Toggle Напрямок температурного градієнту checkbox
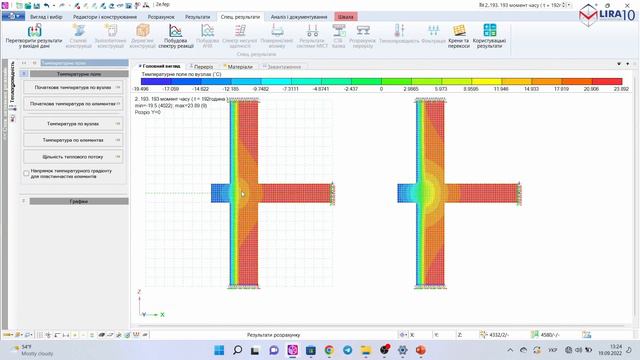 27,173
